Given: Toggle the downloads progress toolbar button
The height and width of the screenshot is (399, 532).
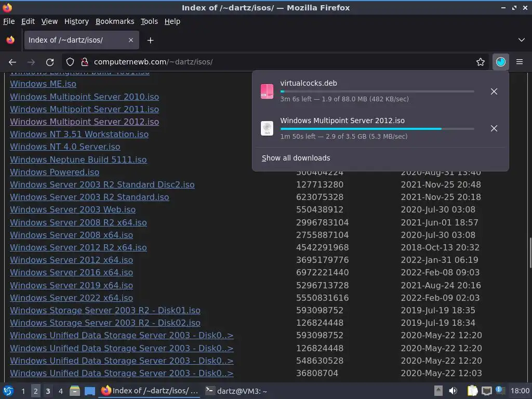Looking at the screenshot, I should point(500,62).
